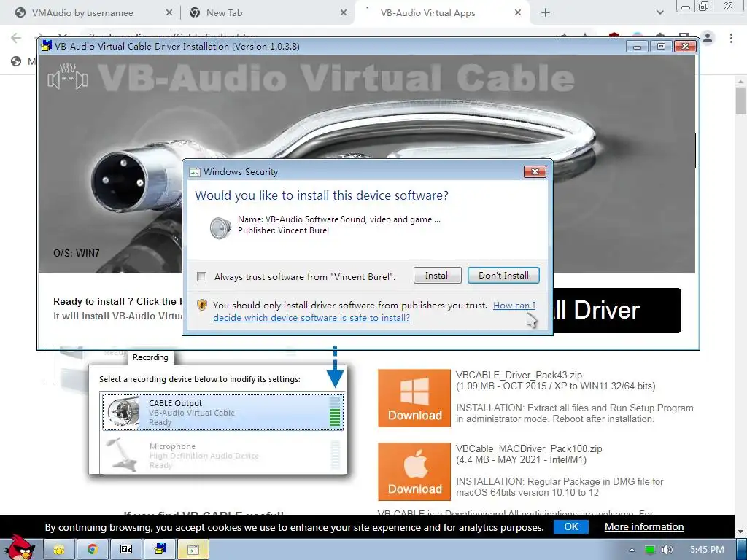The width and height of the screenshot is (747, 560).
Task: Open Chrome three-dot menu
Action: [731, 38]
